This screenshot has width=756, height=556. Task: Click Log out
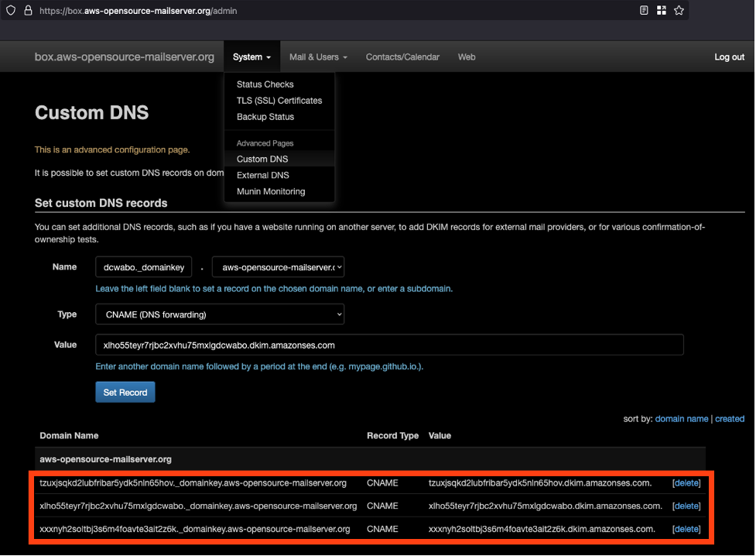pos(728,56)
